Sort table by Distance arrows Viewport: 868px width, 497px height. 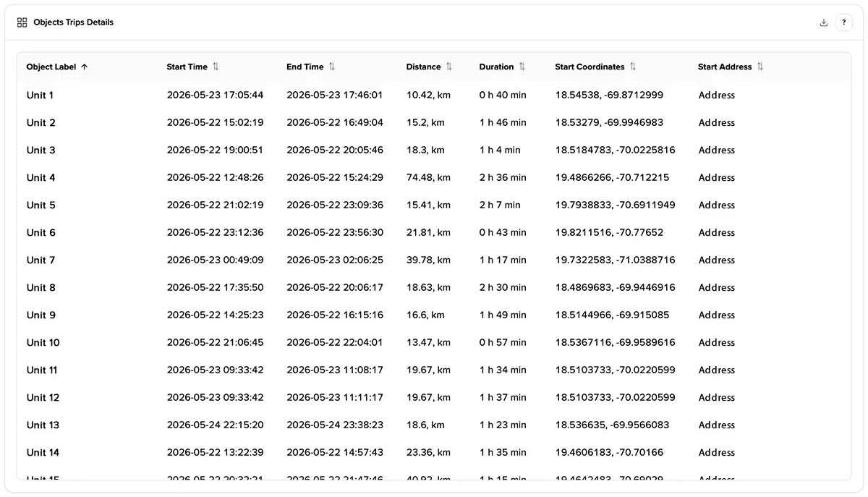[449, 67]
